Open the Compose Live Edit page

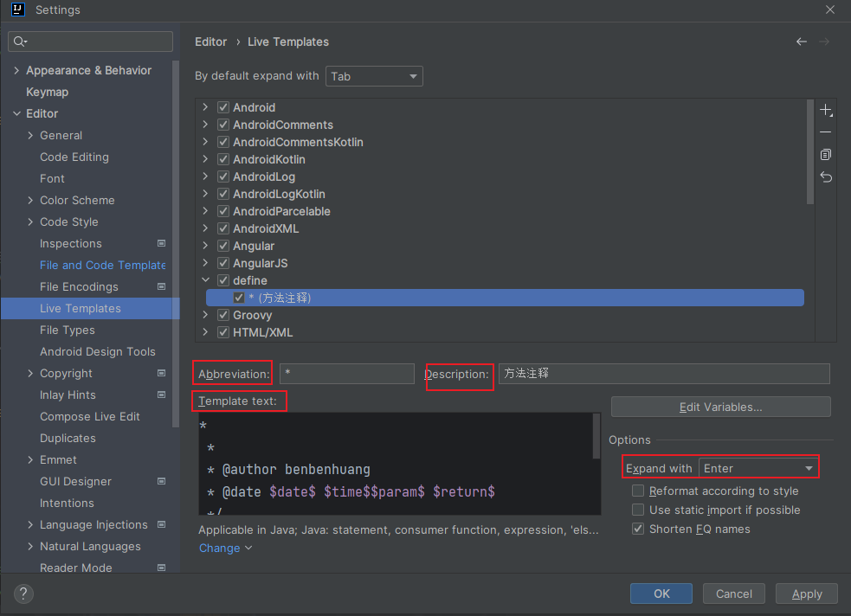(89, 416)
